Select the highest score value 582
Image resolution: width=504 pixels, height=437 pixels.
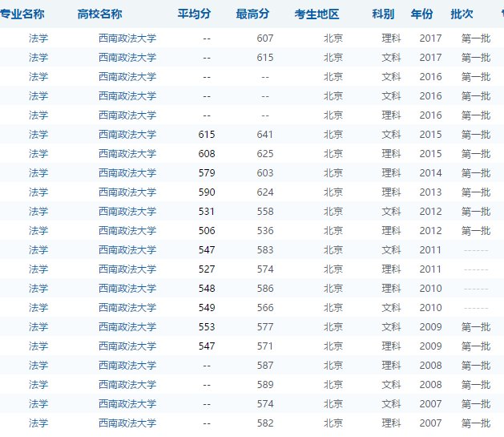point(265,423)
